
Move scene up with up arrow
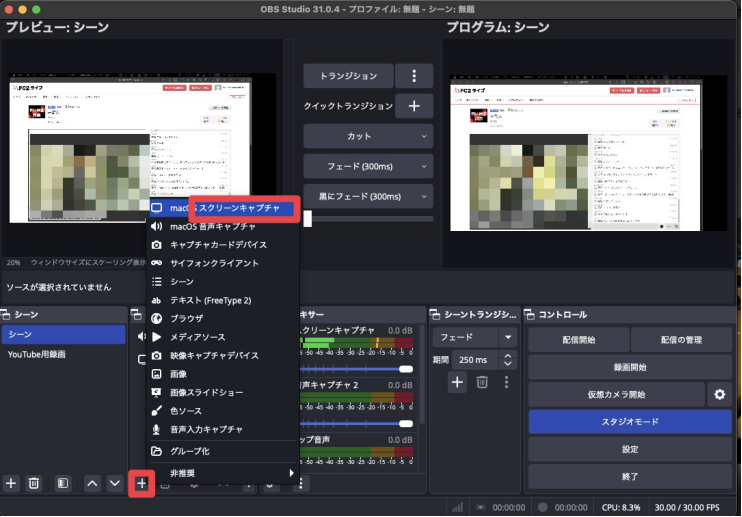pyautogui.click(x=93, y=483)
